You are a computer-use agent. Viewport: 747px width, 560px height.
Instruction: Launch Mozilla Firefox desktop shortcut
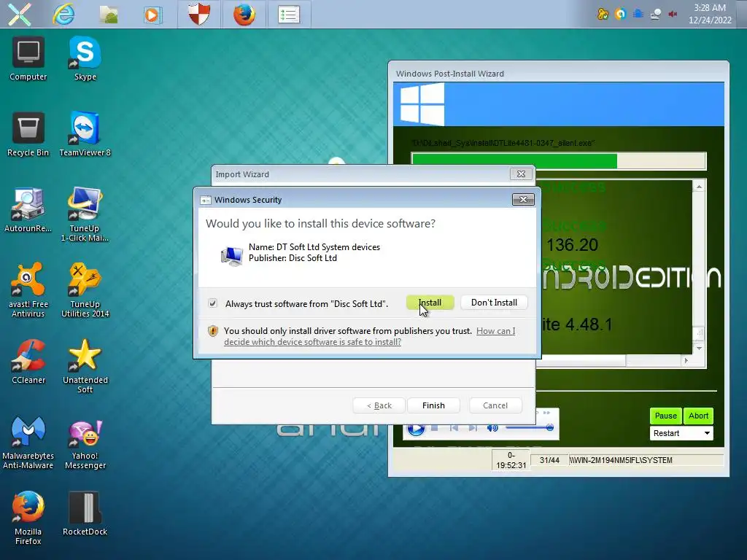(28, 518)
